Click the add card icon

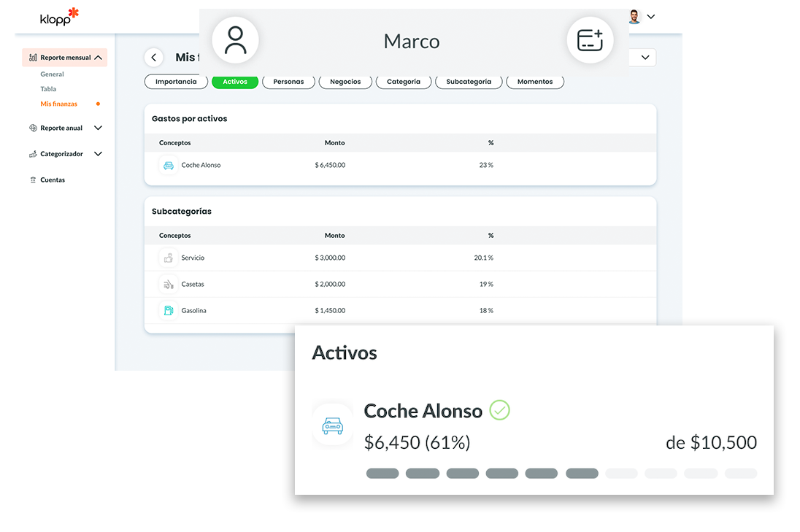point(590,40)
